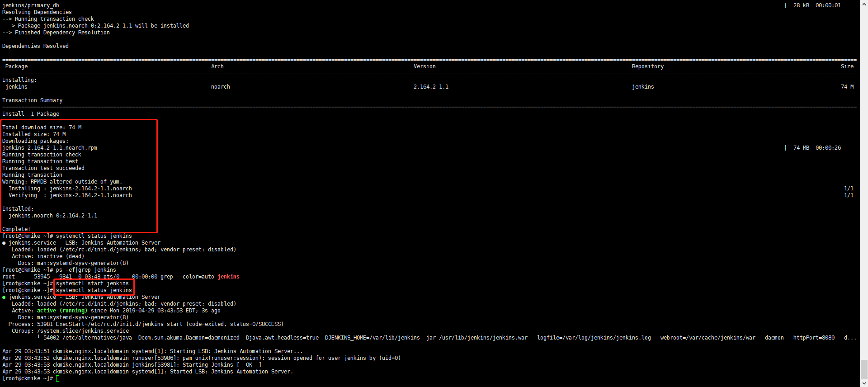Click 'Package jenkins.noarch 0:2.164.2-1.1 will be installed'

click(104, 26)
